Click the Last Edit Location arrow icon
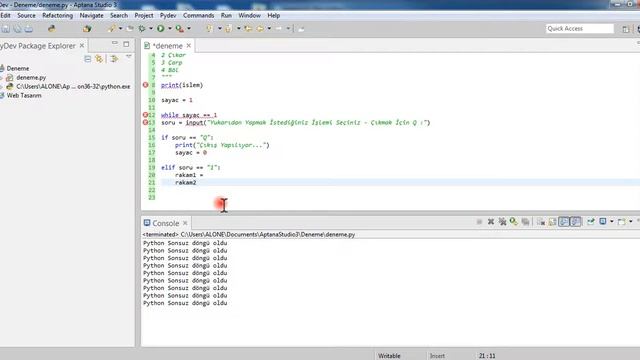 click(248, 29)
